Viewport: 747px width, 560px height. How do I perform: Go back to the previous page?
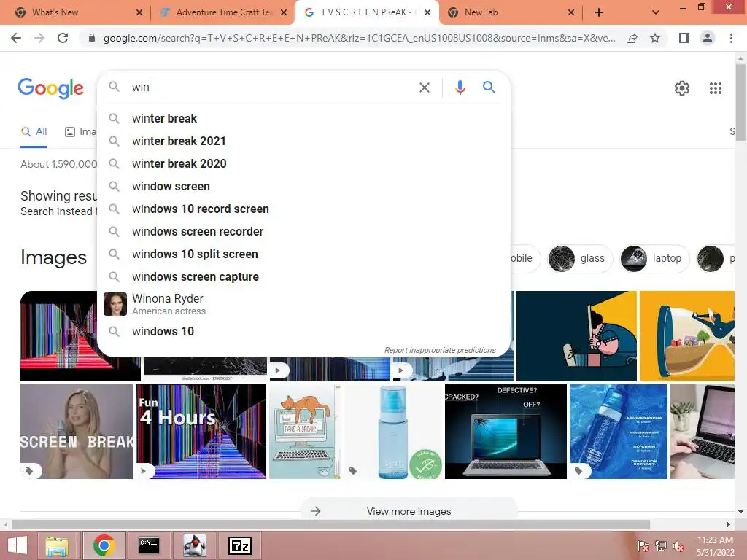click(16, 38)
